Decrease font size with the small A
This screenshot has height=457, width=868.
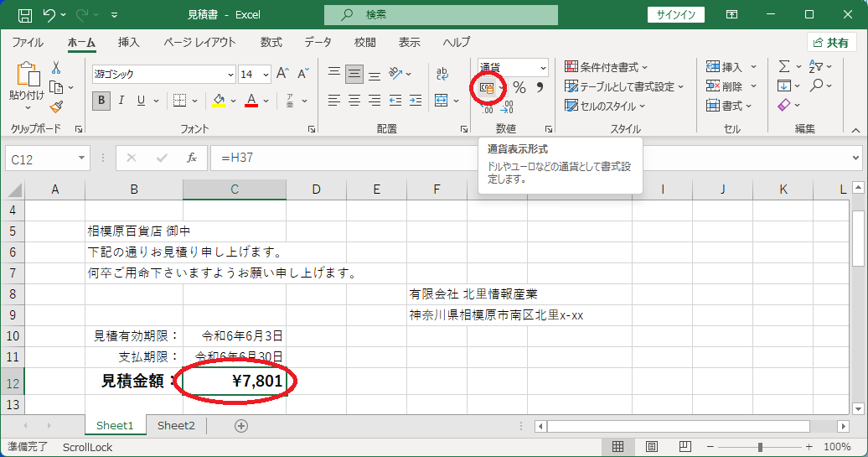tap(302, 74)
